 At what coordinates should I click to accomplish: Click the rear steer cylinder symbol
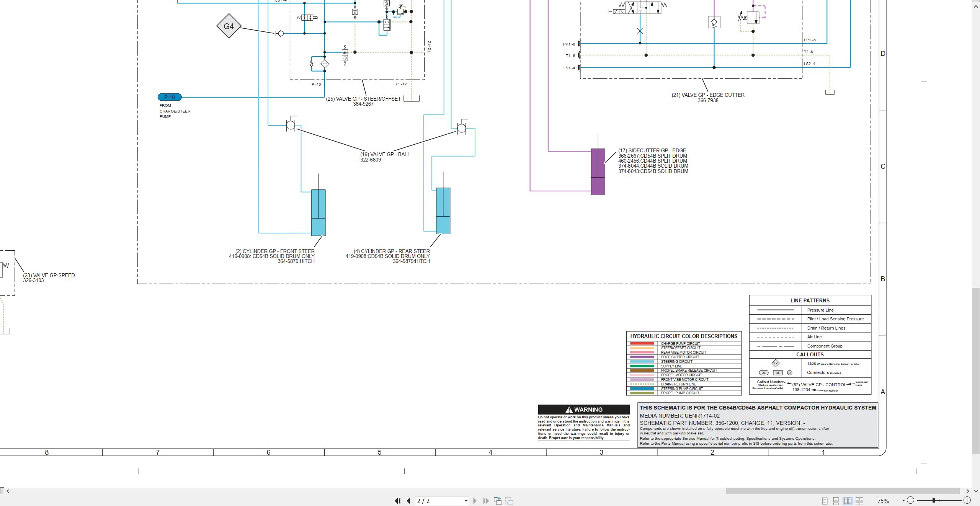[443, 211]
